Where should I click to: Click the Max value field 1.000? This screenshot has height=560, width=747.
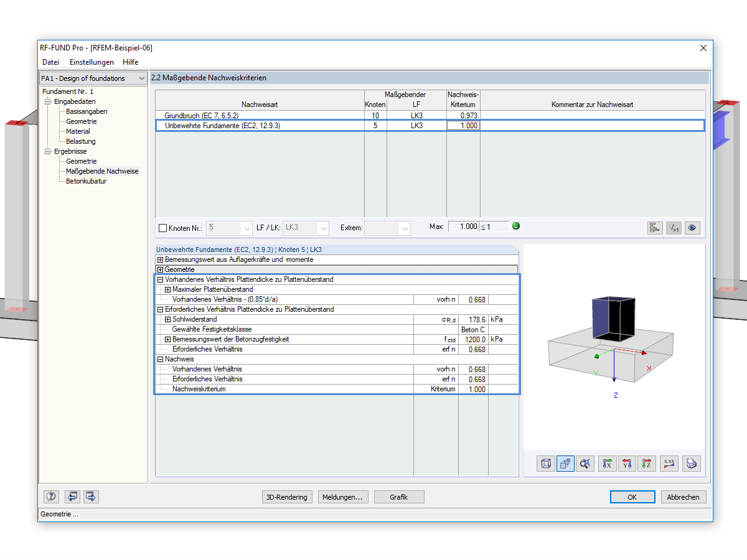463,227
